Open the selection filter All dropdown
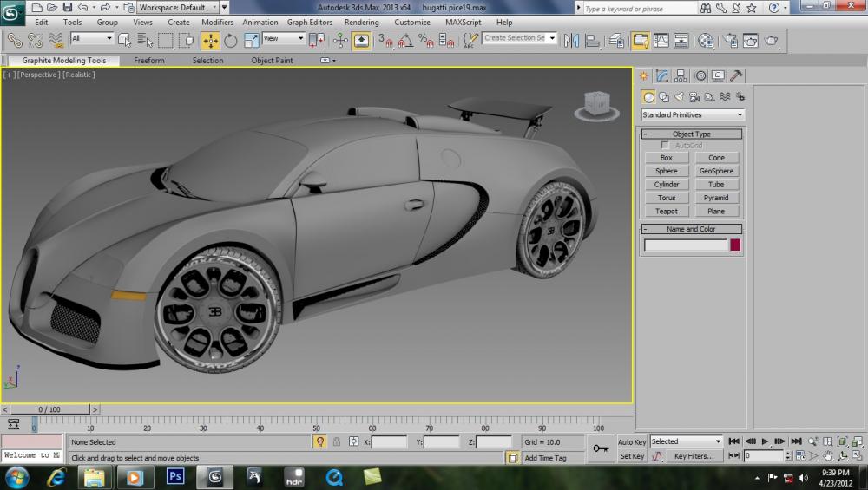The image size is (868, 490). [x=91, y=38]
